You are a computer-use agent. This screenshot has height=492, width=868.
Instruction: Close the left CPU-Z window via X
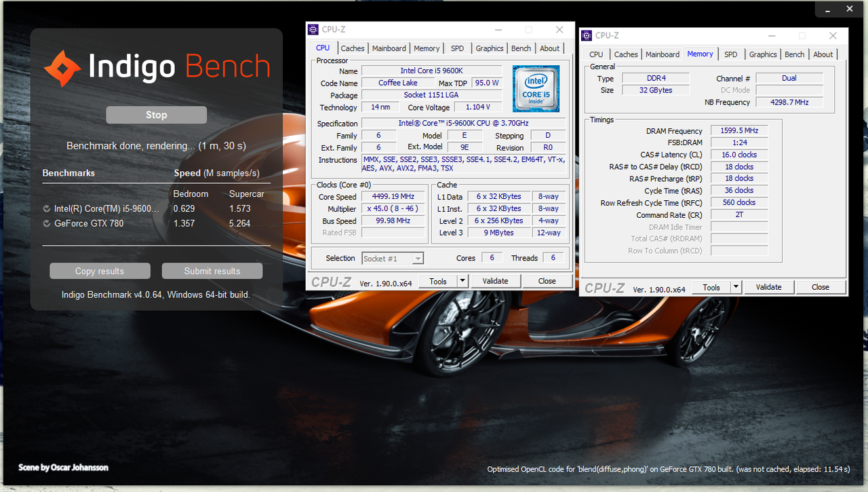[x=559, y=30]
